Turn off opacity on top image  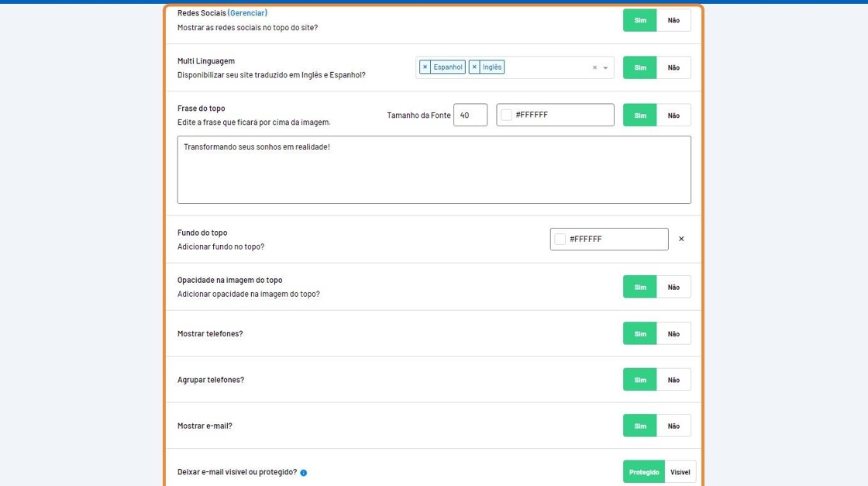673,287
